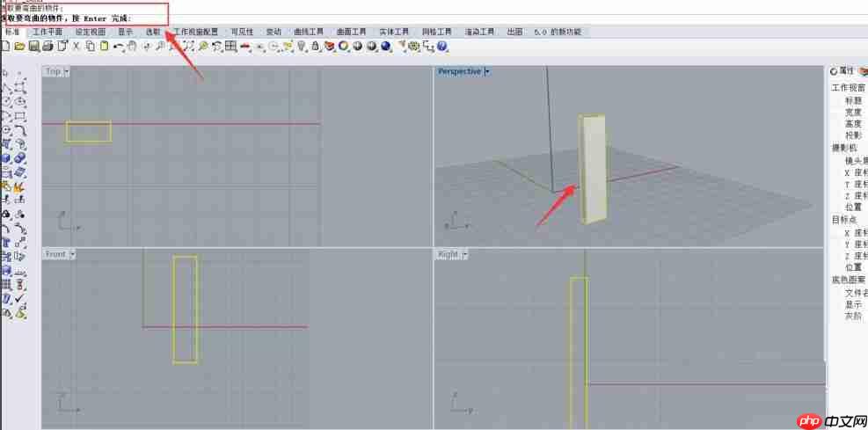868x430 pixels.
Task: Paste from the yellow clipboard icon
Action: (x=104, y=46)
